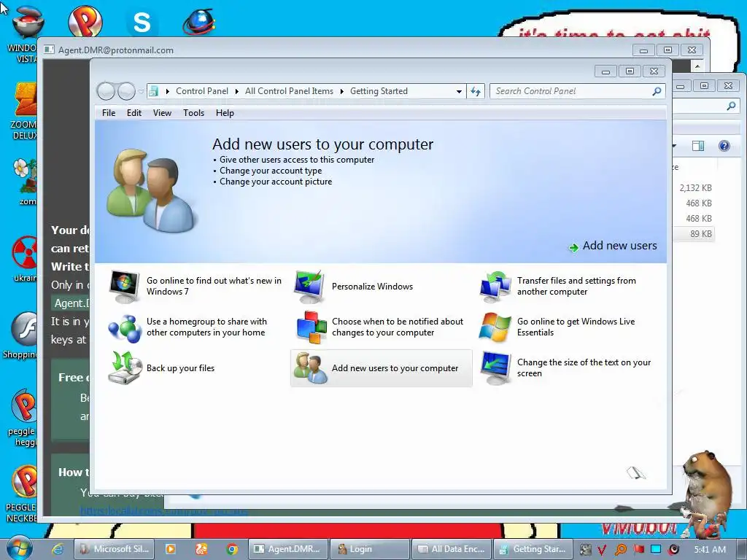Click the Getting Started breadcrumb
Screen dimensions: 747x560
pos(379,91)
